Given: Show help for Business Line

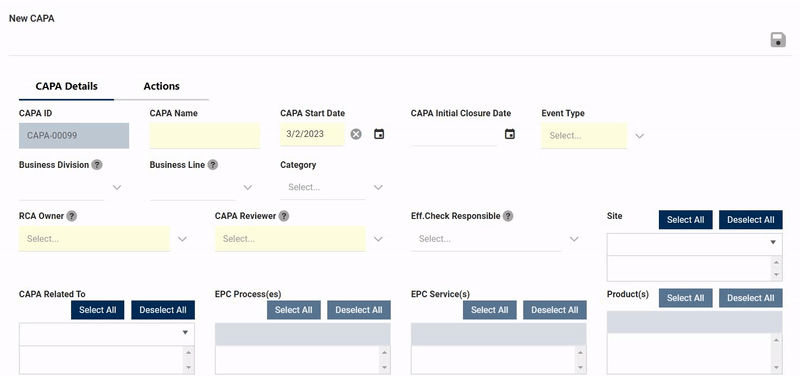Looking at the screenshot, I should 213,165.
